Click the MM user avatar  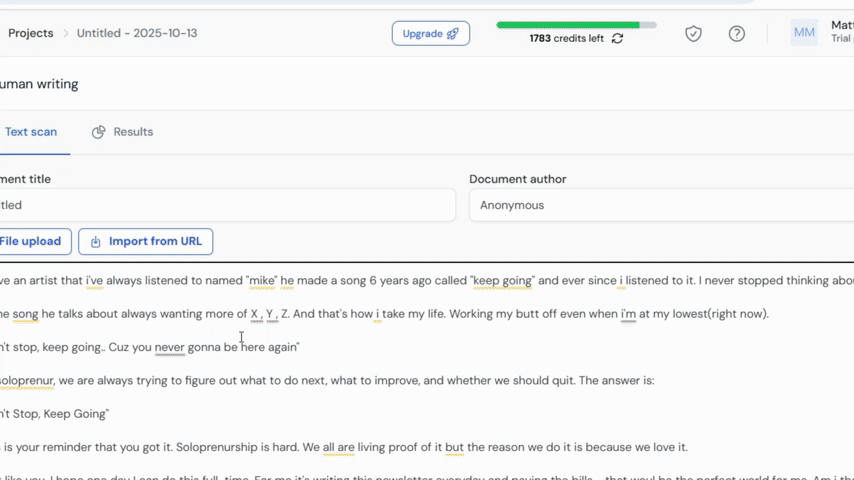[x=804, y=33]
